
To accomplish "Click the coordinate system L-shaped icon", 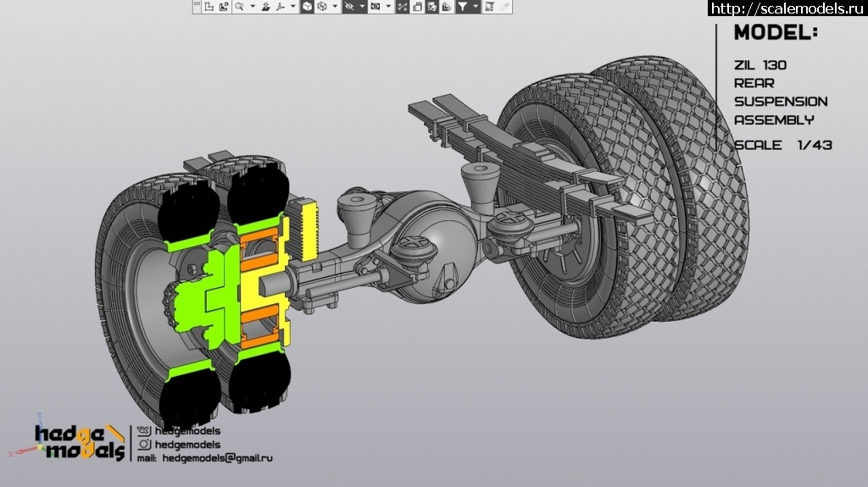I will [x=209, y=7].
